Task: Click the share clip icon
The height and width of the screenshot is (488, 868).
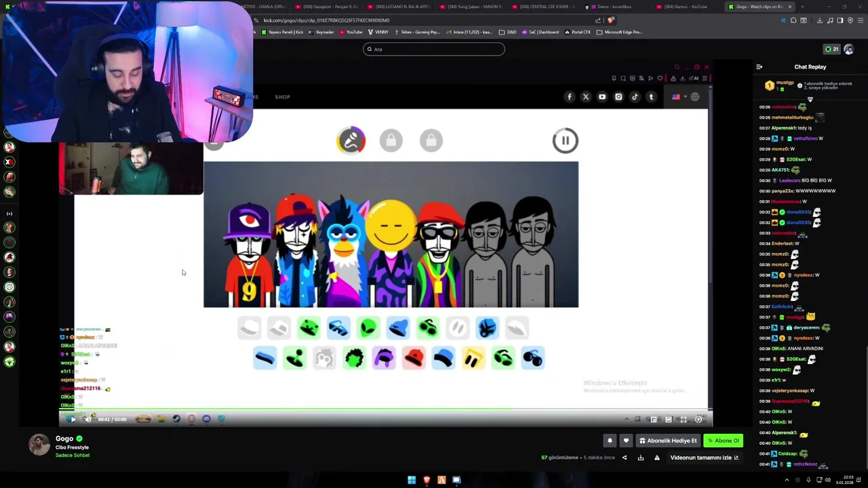Action: (625, 457)
